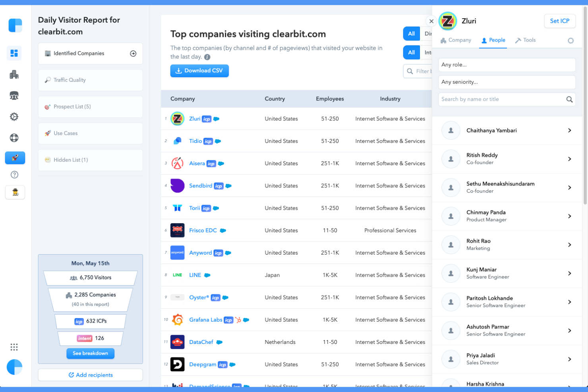Toggle the lower All intent filter
Image resolution: width=588 pixels, height=392 pixels.
click(411, 52)
